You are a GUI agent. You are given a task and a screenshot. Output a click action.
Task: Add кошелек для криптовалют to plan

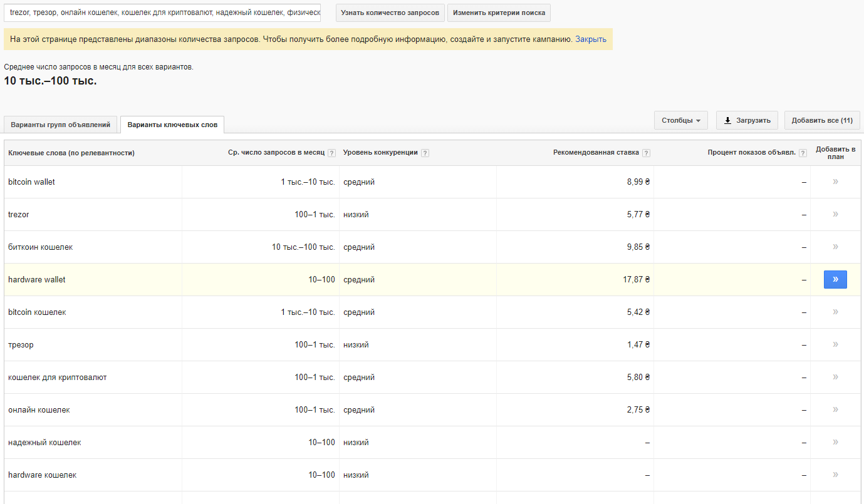(835, 378)
